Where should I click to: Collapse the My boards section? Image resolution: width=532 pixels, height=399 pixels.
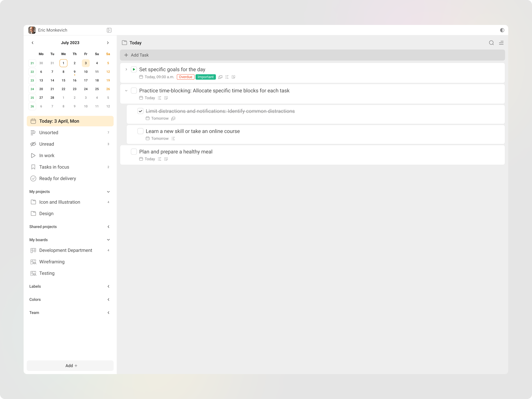[108, 240]
